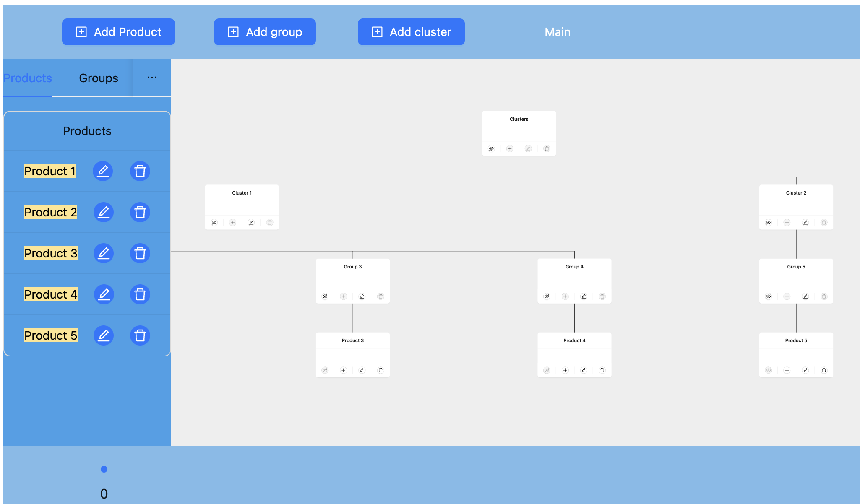Click the pagination dot indicator at bottom
Screen dimensions: 860x504
pyautogui.click(x=104, y=469)
